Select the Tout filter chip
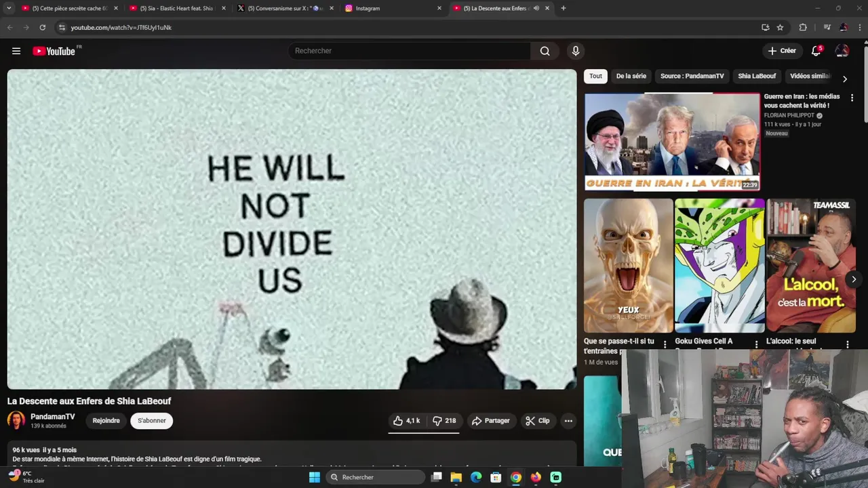Image resolution: width=868 pixels, height=488 pixels. pos(595,76)
